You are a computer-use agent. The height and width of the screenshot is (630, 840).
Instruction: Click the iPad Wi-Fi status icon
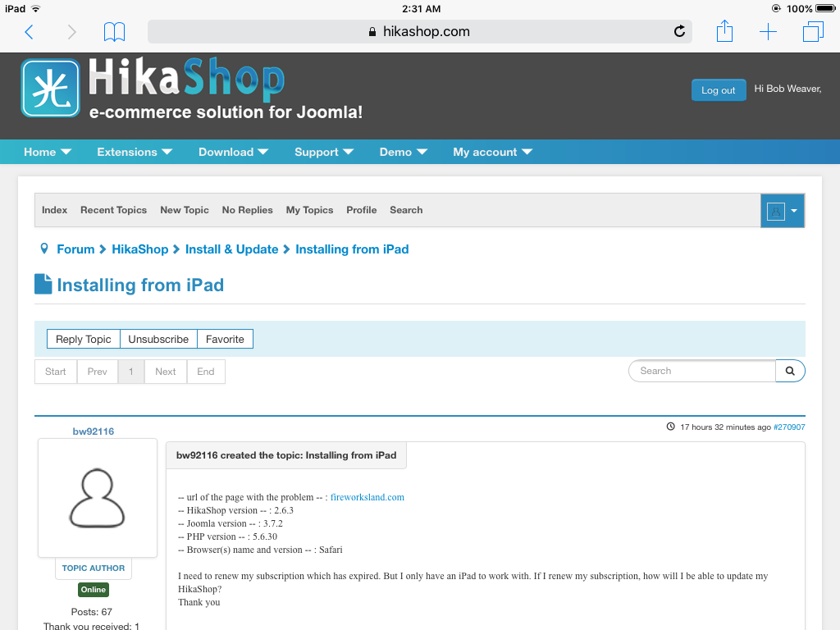click(35, 8)
